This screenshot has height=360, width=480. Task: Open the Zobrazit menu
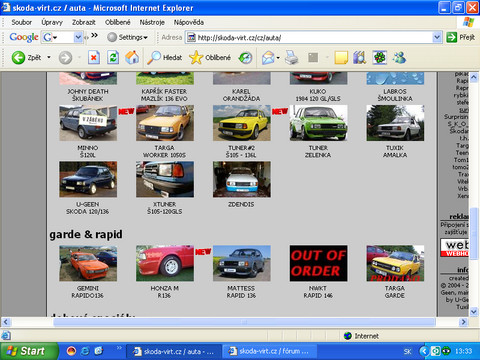coord(84,22)
